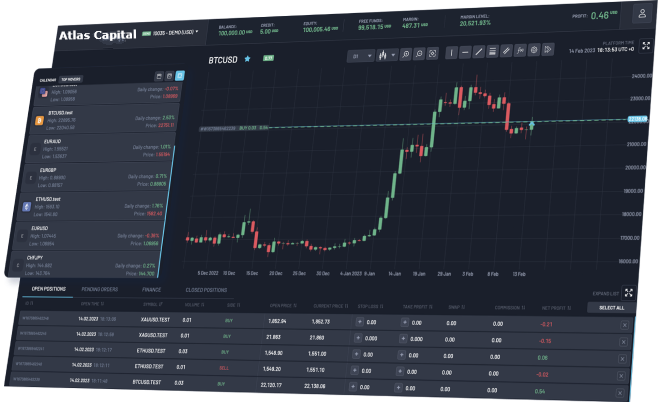Viewport: 659px width, 402px height.
Task: Switch to the Top Movers tab
Action: 70,78
